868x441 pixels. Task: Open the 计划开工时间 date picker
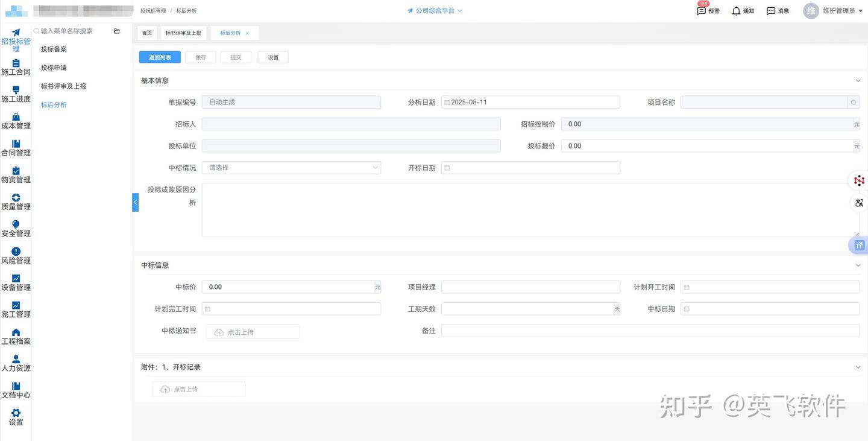(770, 287)
